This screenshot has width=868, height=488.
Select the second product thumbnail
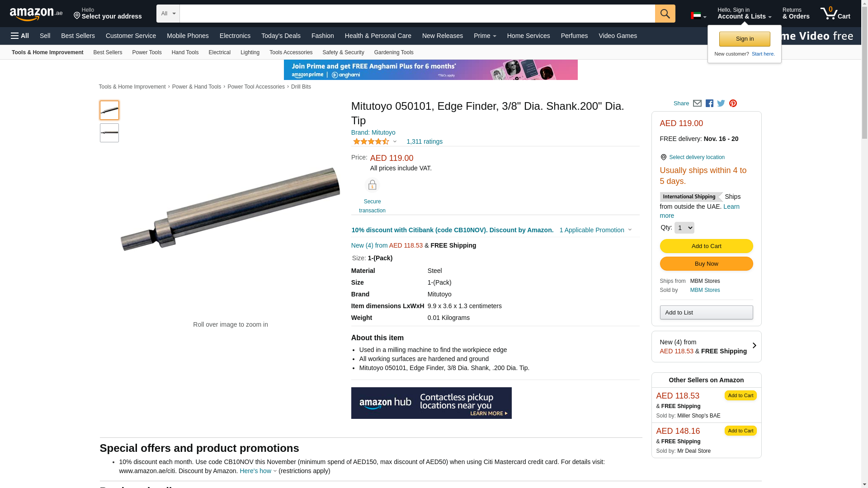coord(109,133)
